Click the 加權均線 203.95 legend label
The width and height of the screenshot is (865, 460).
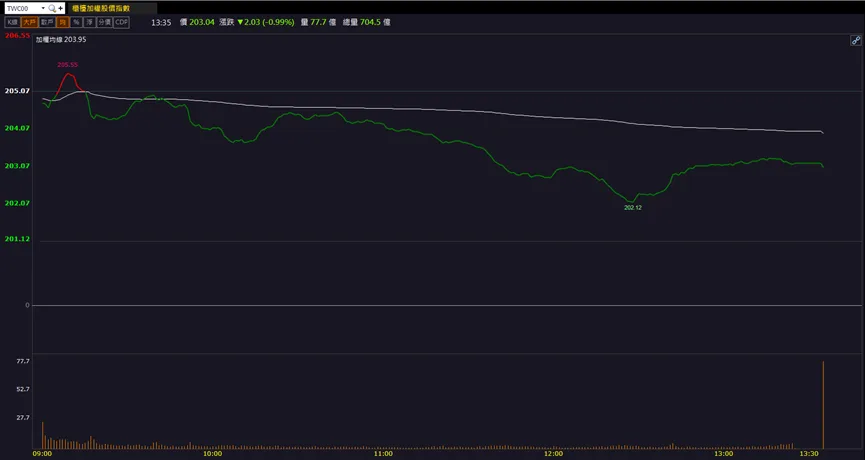(x=61, y=40)
